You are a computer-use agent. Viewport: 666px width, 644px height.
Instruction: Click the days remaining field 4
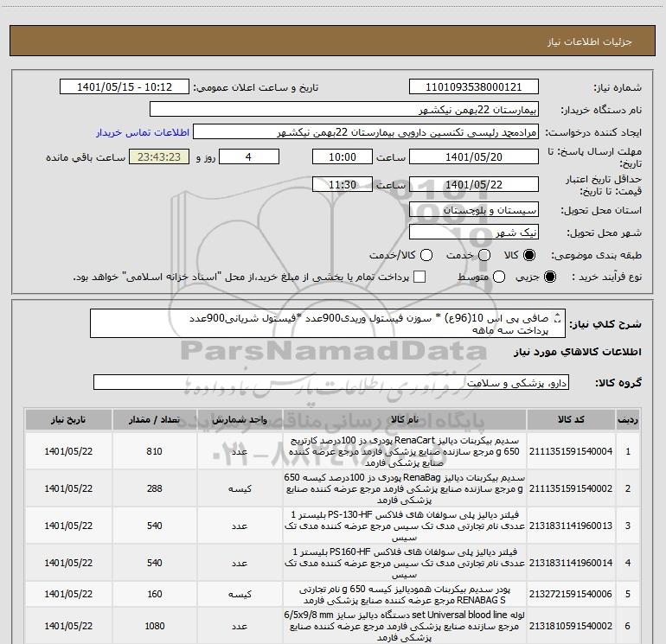[249, 156]
